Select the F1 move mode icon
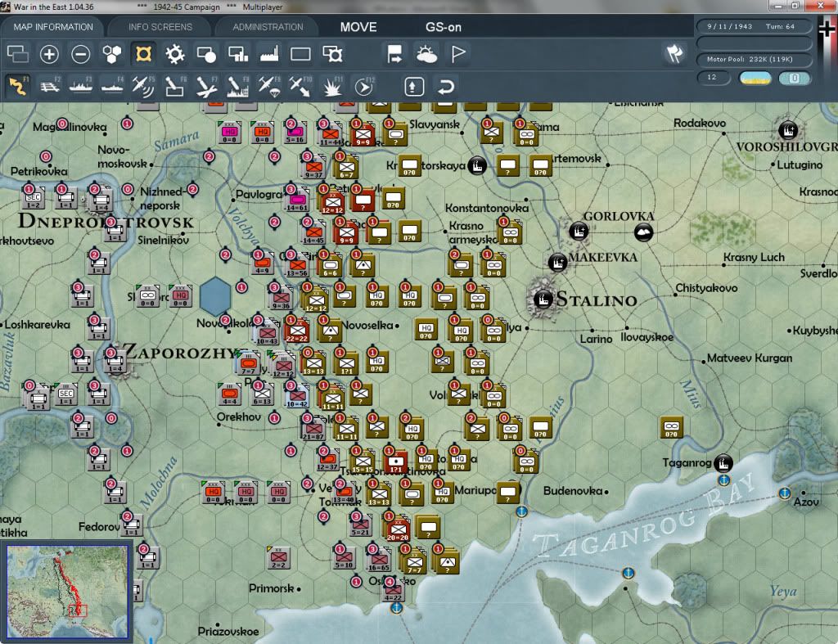Viewport: 838px width, 644px height. click(18, 86)
